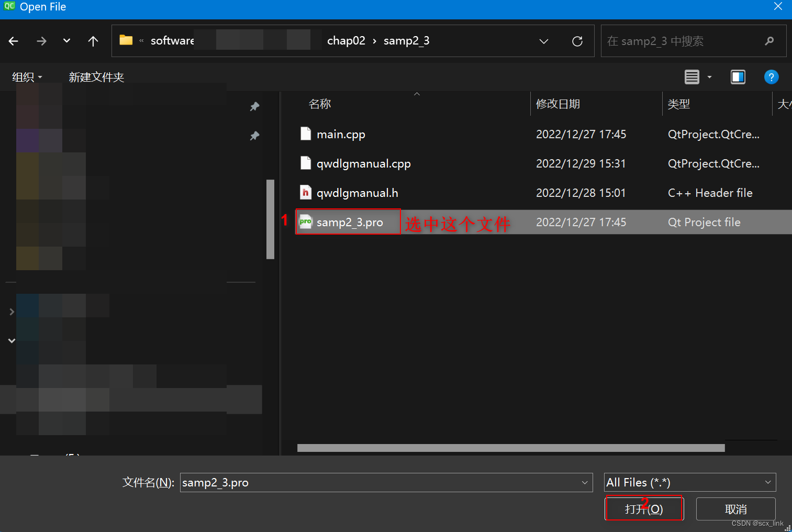Click the Qt Creator icon in title bar
The image size is (792, 532).
pos(9,6)
